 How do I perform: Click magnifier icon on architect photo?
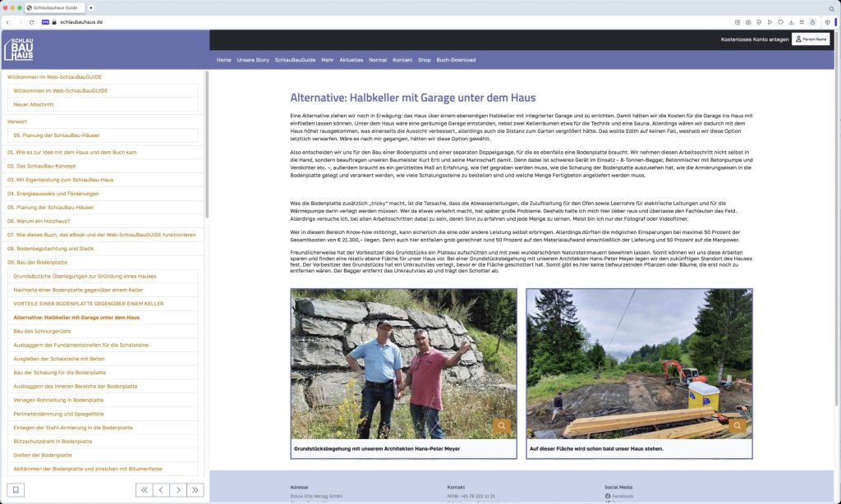click(501, 426)
